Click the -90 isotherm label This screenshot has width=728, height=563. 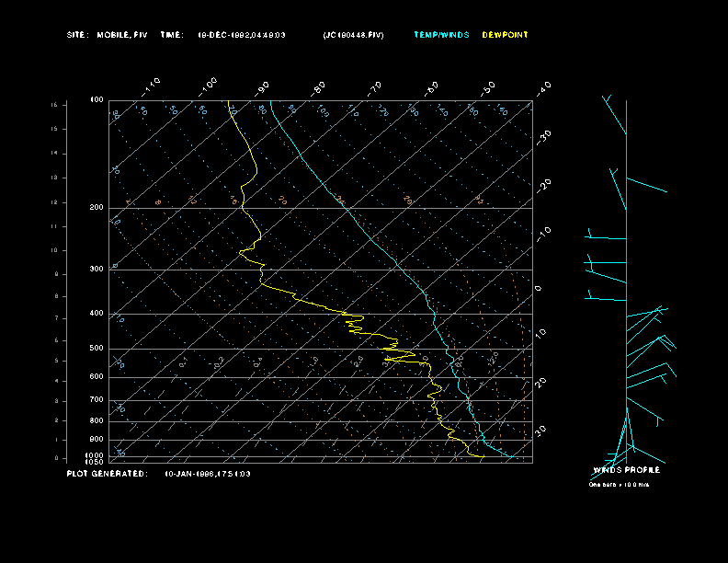pyautogui.click(x=262, y=89)
